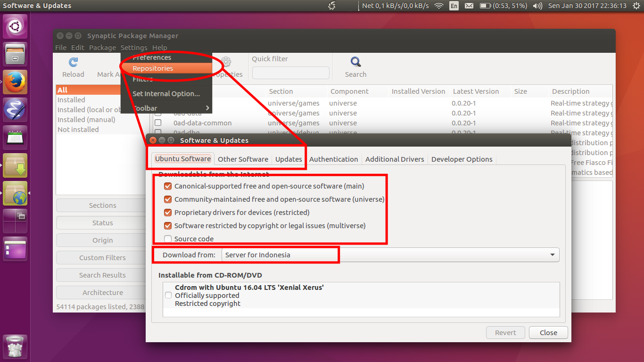
Task: Expand the Toolbar submenu in Settings
Action: [166, 108]
